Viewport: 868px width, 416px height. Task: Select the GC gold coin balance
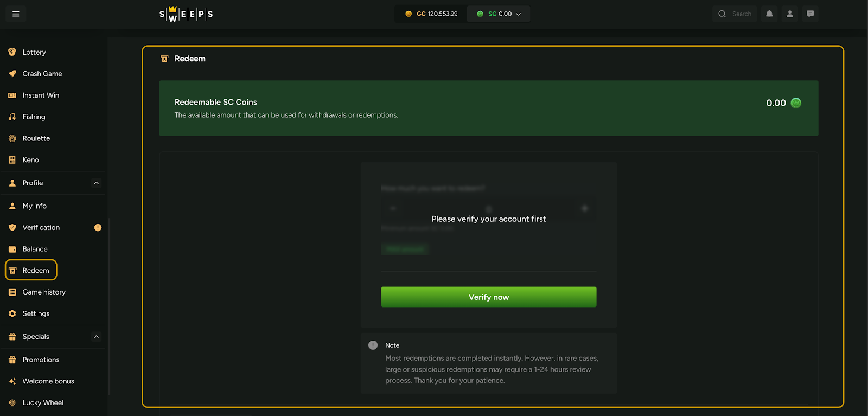pos(431,14)
